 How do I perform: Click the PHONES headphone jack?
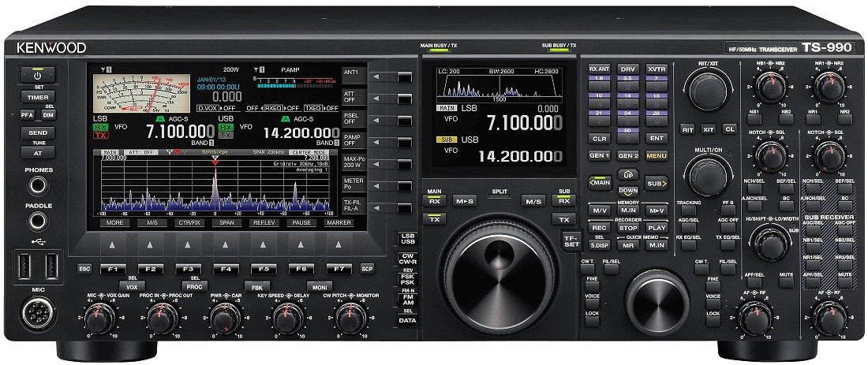click(38, 185)
